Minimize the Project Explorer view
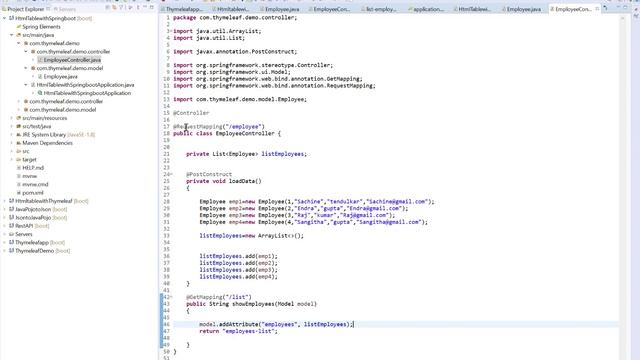Image resolution: width=640 pixels, height=360 pixels. pos(145,8)
